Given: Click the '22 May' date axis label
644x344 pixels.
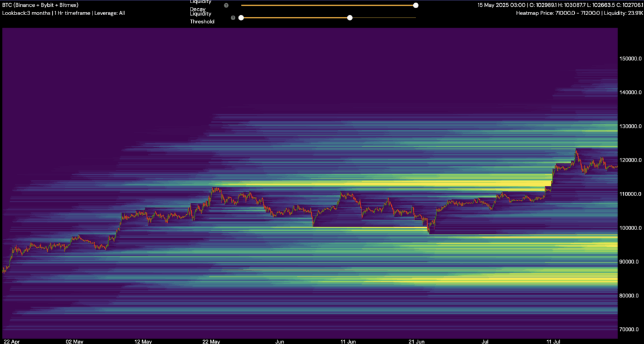Looking at the screenshot, I should coord(211,341).
